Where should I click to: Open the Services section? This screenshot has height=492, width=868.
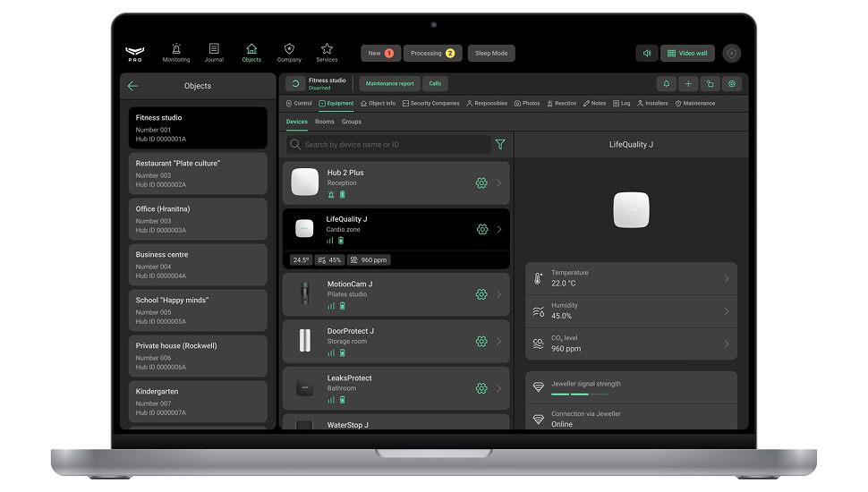(x=327, y=53)
